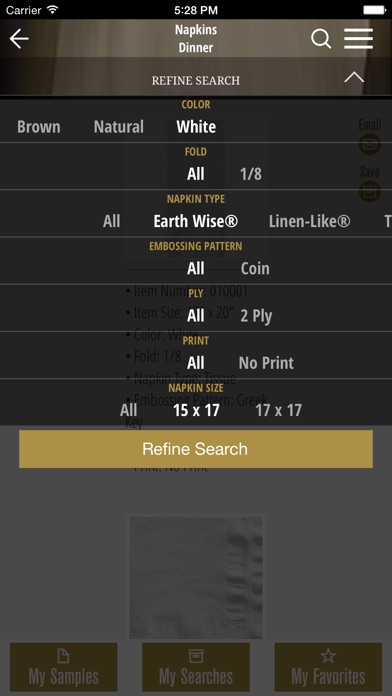Image resolution: width=392 pixels, height=696 pixels.
Task: Open search with the magnifier icon
Action: coord(321,39)
